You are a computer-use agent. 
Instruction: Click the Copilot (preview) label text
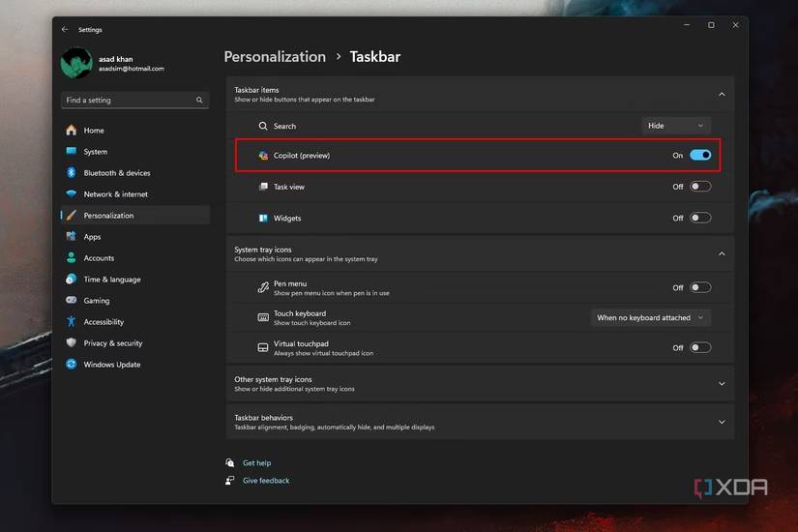click(x=302, y=156)
